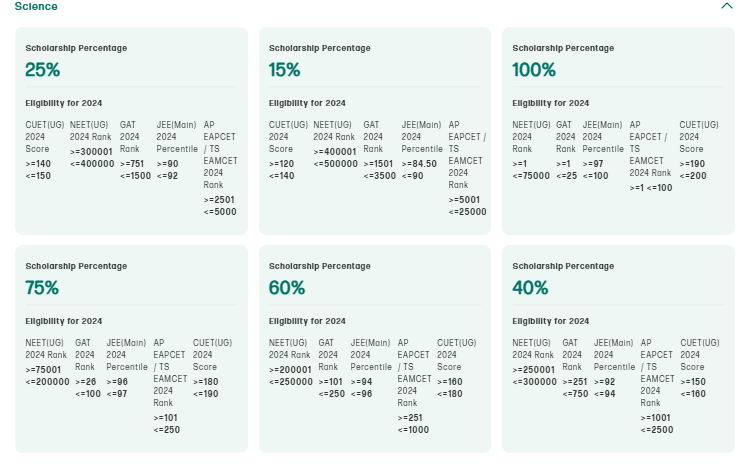The height and width of the screenshot is (472, 742).
Task: Click AP EAPCET rank >=251 in 60% card
Action: click(410, 418)
